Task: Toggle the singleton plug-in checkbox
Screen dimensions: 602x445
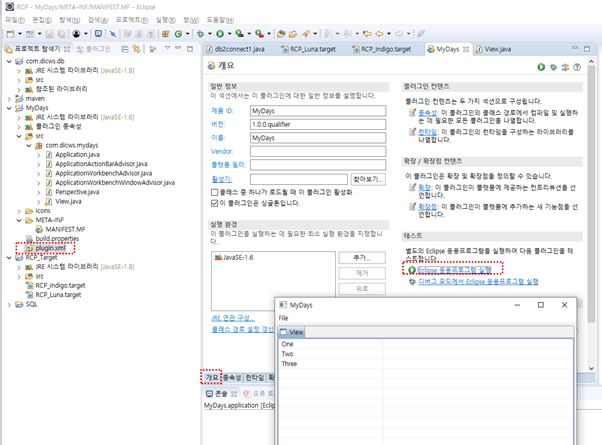Action: (215, 203)
